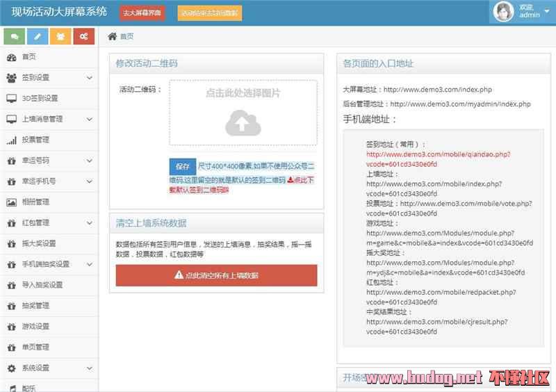Screen dimensions: 556x392
Task: Click the orange users group shortcut icon
Action: point(60,36)
